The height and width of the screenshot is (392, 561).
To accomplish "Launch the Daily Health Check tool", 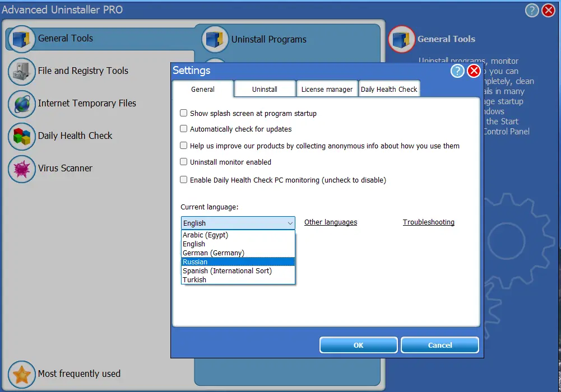I will (21, 136).
